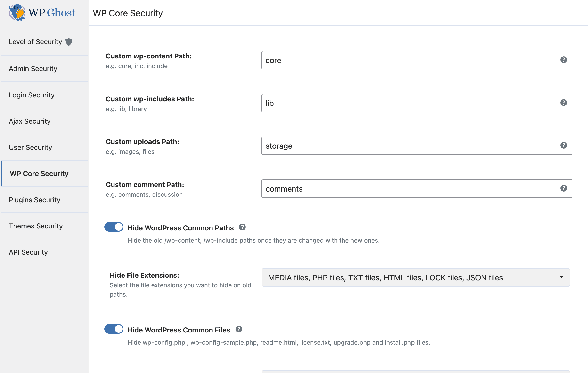This screenshot has height=373, width=588.
Task: Click help icon in wp-includes path field
Action: [x=563, y=103]
